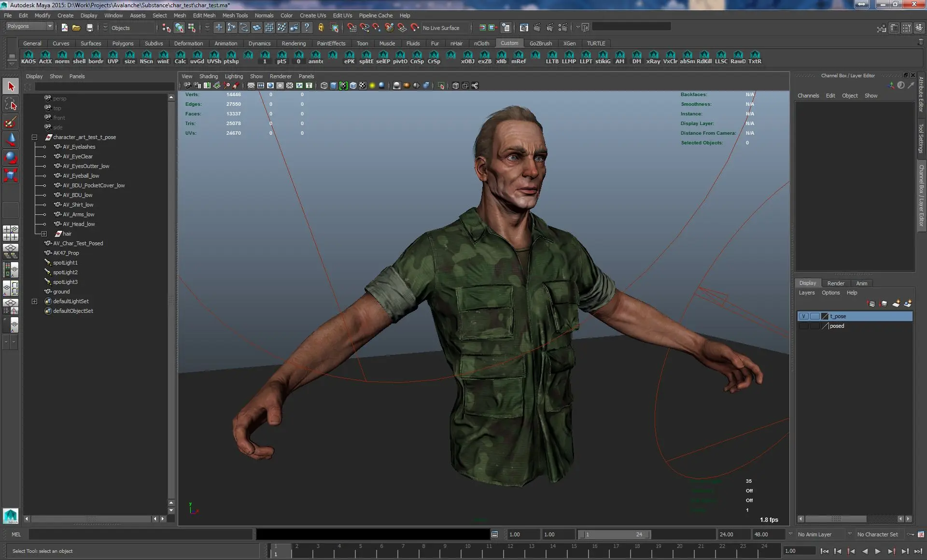Viewport: 927px width, 560px height.
Task: Enable visibility box of posed layer
Action: [x=803, y=326]
